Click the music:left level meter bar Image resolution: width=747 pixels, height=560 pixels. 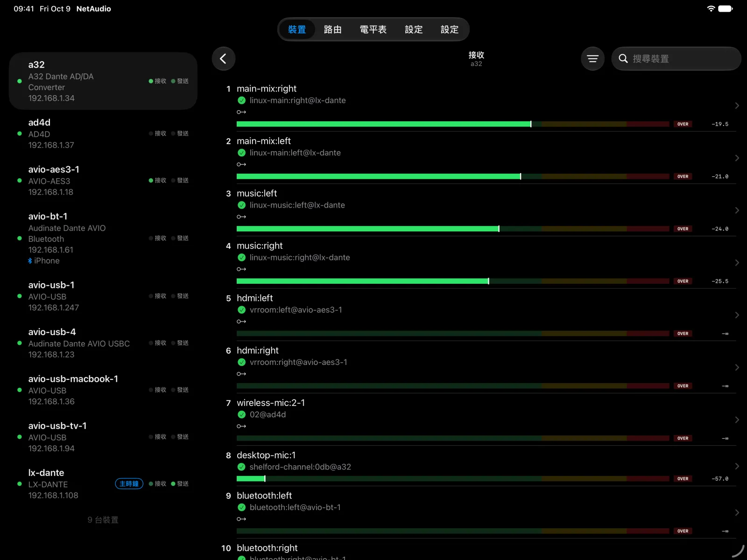453,229
